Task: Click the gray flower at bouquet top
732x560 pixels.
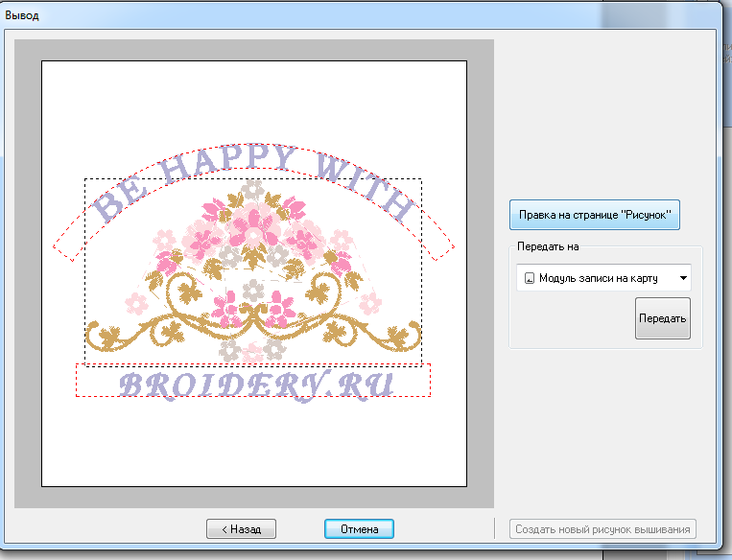Action: tap(251, 187)
